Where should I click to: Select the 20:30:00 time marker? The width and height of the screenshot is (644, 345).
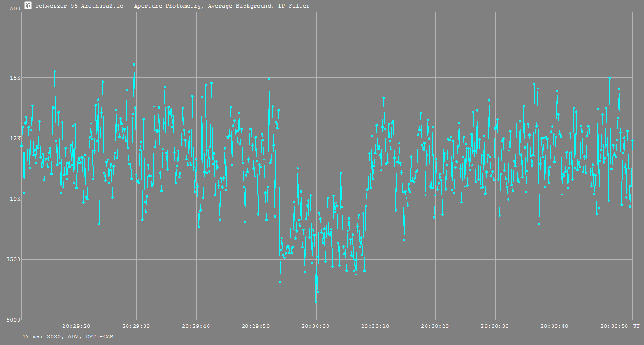click(316, 326)
